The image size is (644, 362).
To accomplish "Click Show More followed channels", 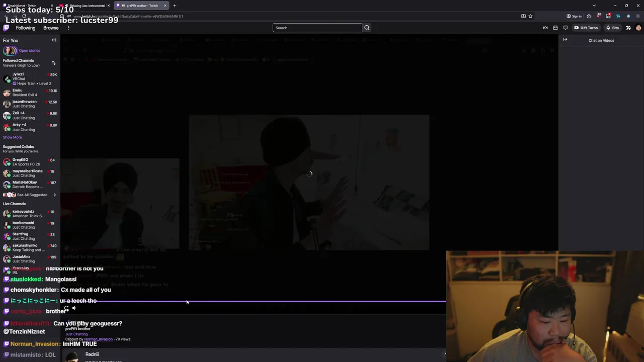I will pyautogui.click(x=12, y=137).
